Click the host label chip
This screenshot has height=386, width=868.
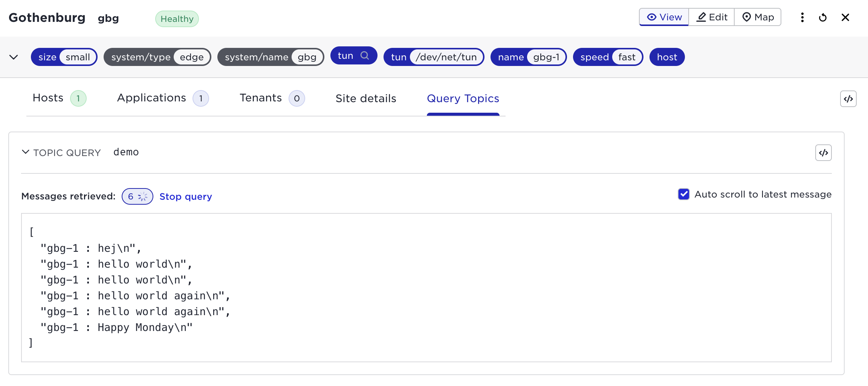click(x=667, y=57)
